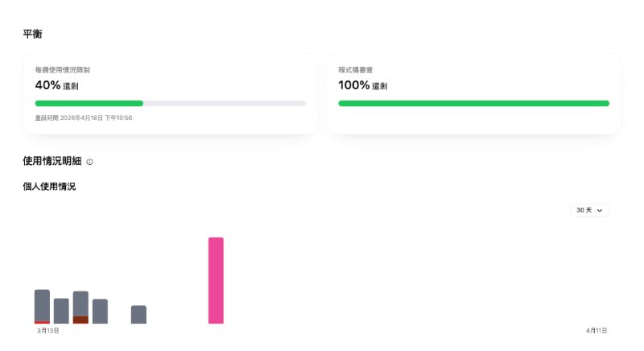Select the fourth gray usage bar
This screenshot has height=351, width=644.
(100, 311)
